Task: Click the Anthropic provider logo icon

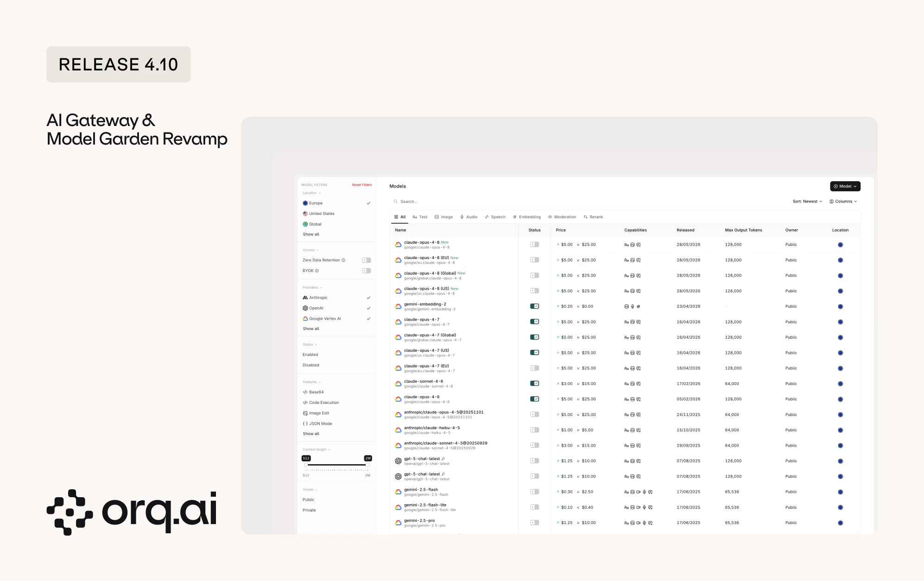Action: [x=305, y=297]
